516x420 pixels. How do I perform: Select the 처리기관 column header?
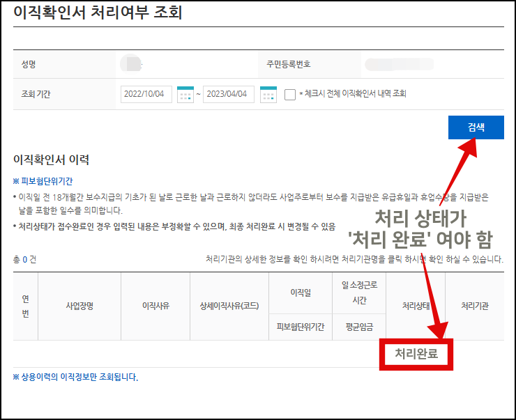coord(475,306)
